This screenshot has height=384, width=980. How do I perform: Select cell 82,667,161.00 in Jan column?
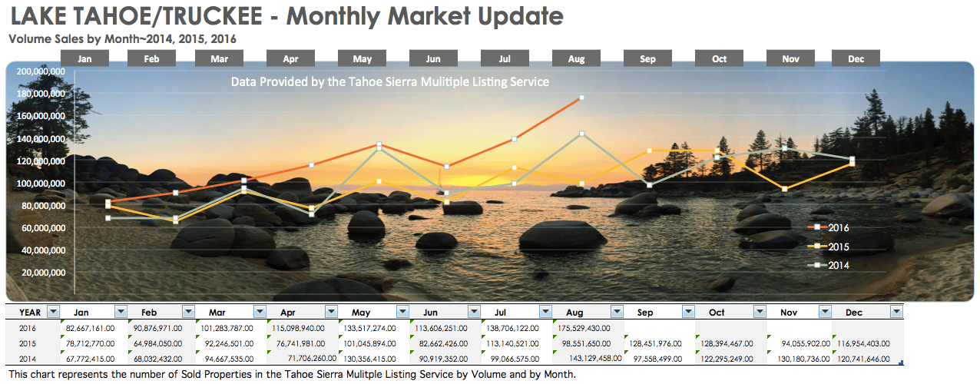click(x=94, y=328)
